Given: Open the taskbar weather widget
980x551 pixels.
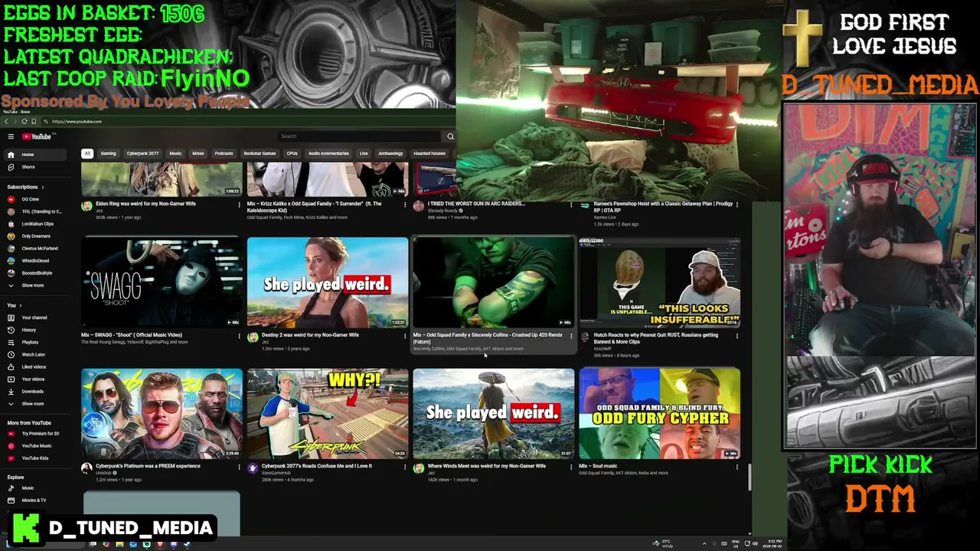Looking at the screenshot, I should (663, 543).
